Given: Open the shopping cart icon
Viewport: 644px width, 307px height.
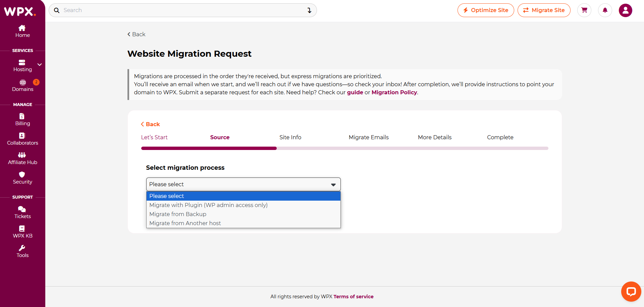Looking at the screenshot, I should coord(584,10).
